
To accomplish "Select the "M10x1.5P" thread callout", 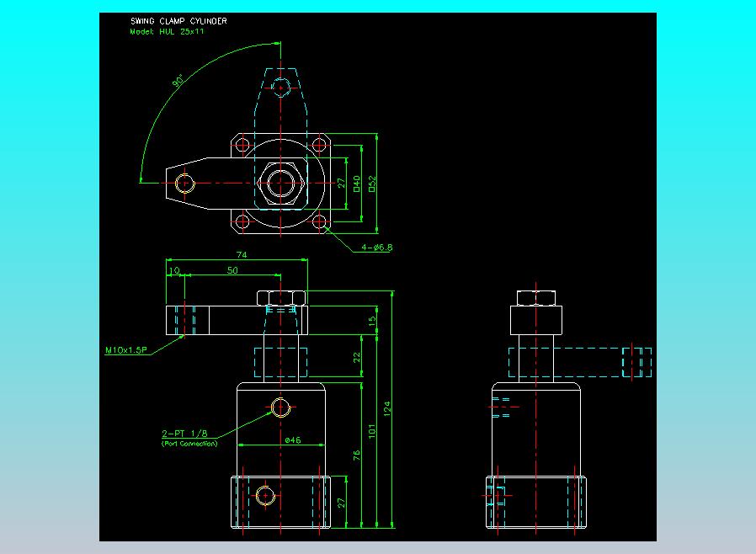I will tap(125, 350).
